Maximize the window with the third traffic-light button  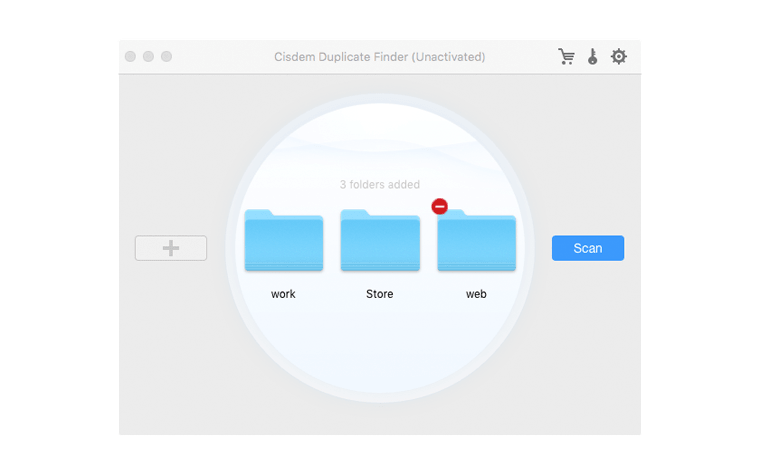coord(166,57)
